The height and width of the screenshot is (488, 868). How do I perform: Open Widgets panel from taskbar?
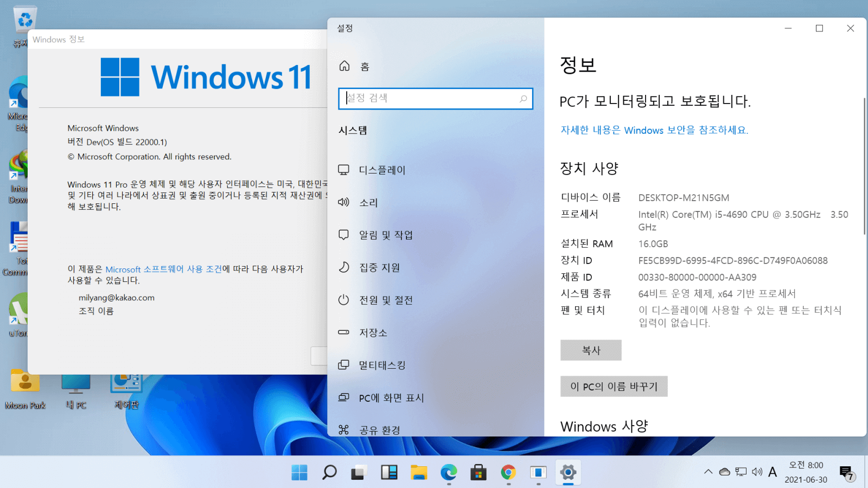click(x=389, y=472)
